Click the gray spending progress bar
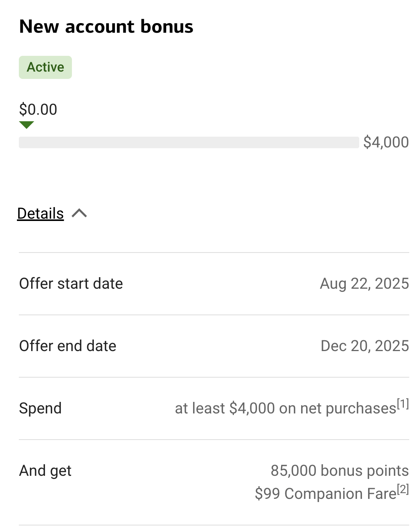 click(188, 142)
